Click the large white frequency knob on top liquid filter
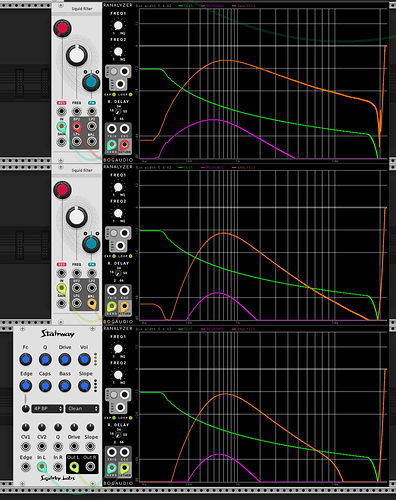396x500 pixels. 77,55
